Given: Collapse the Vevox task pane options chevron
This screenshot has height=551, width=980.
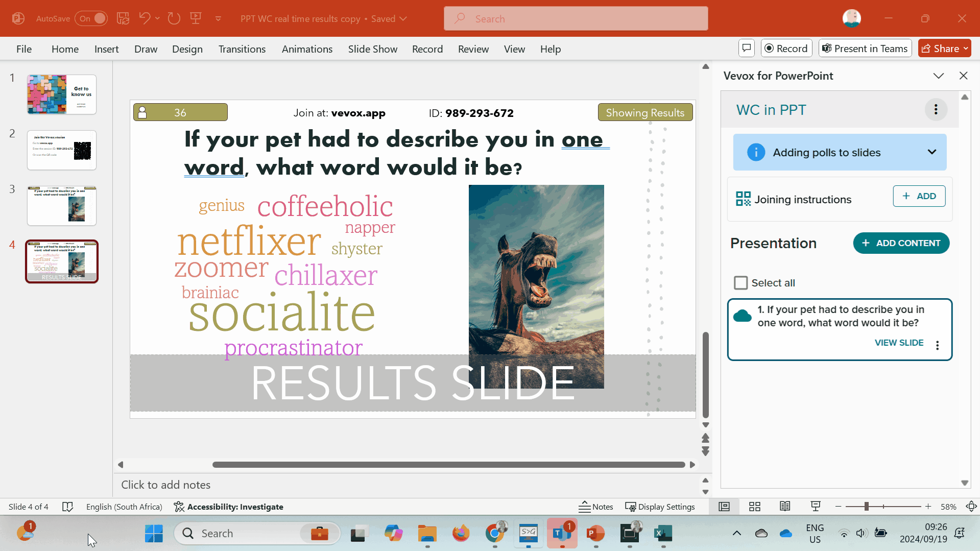Looking at the screenshot, I should pos(939,76).
